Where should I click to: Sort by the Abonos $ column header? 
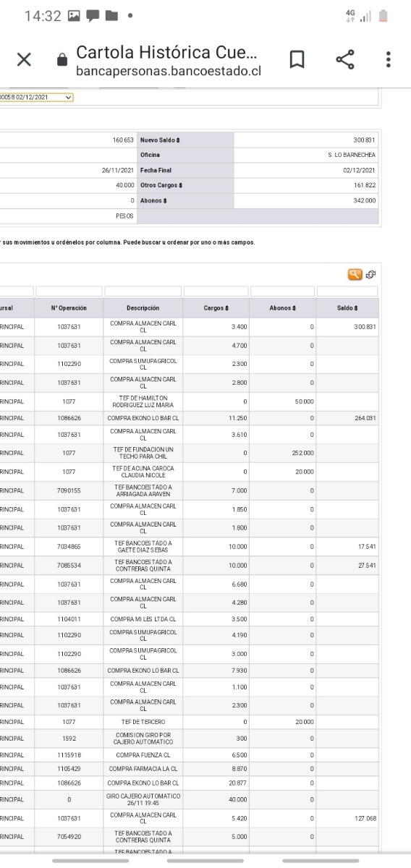[x=282, y=308]
